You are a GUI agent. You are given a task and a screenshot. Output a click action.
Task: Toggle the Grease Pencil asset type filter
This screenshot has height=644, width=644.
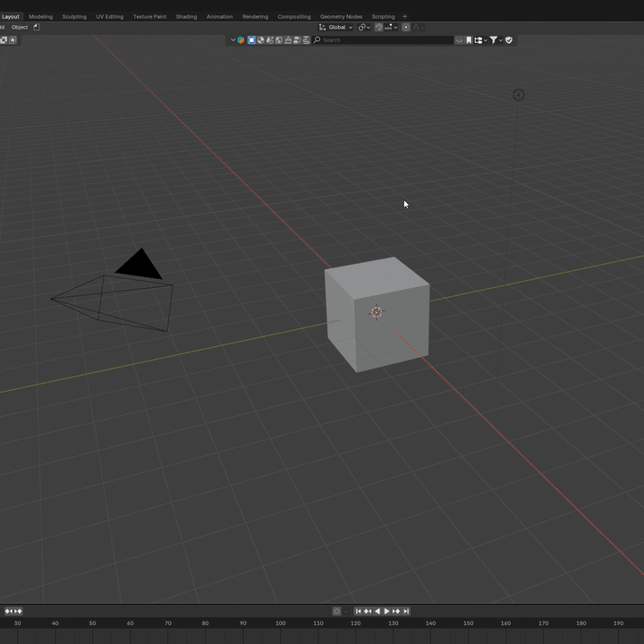(x=306, y=40)
